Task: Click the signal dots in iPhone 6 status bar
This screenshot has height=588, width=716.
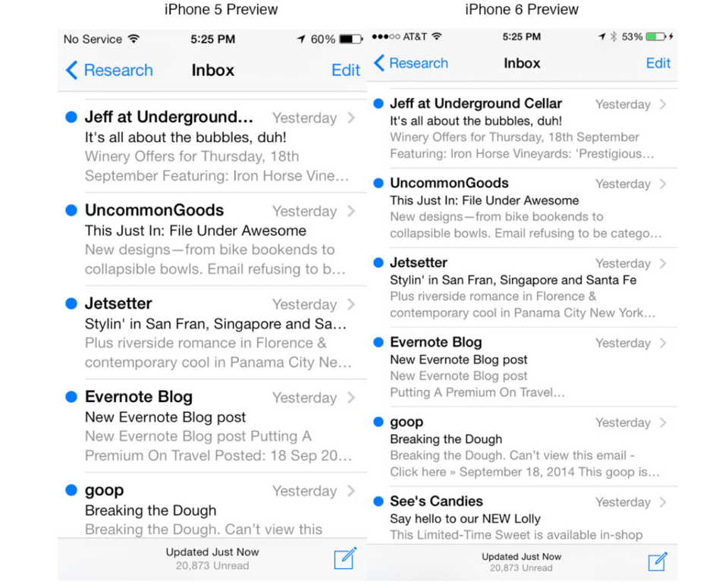Action: pyautogui.click(x=386, y=36)
